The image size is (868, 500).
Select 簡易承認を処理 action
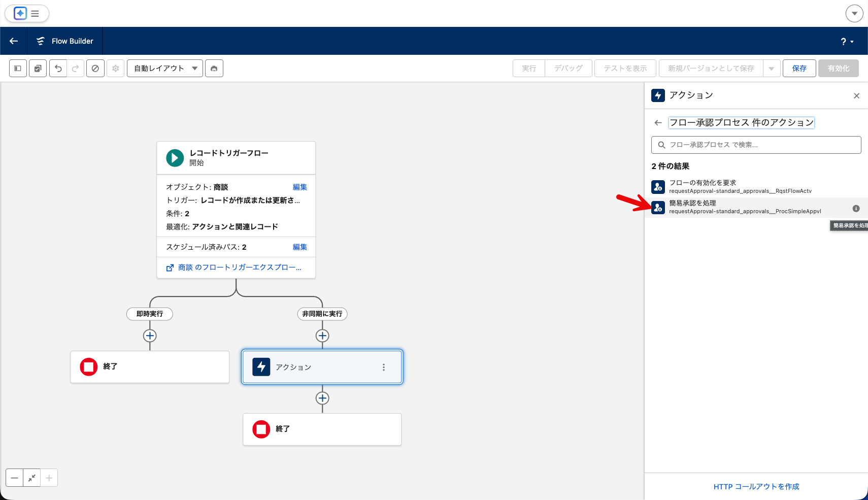(756, 207)
